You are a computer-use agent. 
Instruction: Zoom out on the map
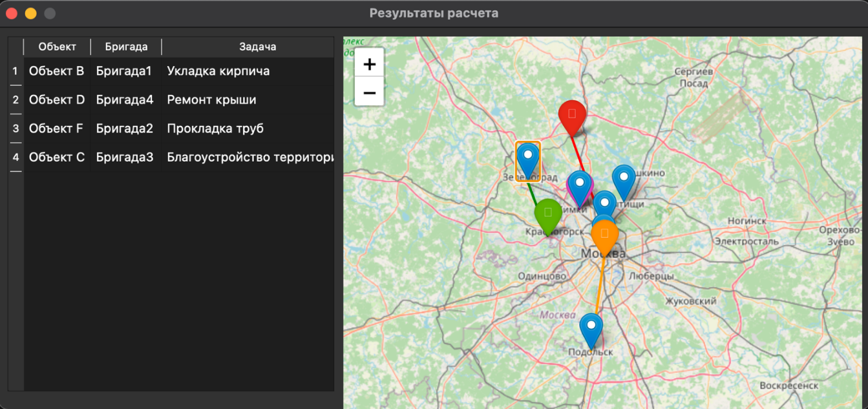370,92
